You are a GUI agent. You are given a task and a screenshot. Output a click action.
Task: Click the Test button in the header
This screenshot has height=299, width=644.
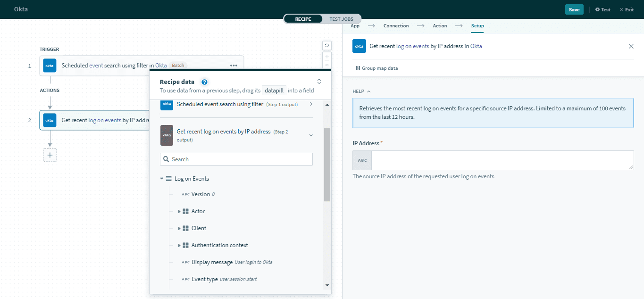[x=602, y=9]
